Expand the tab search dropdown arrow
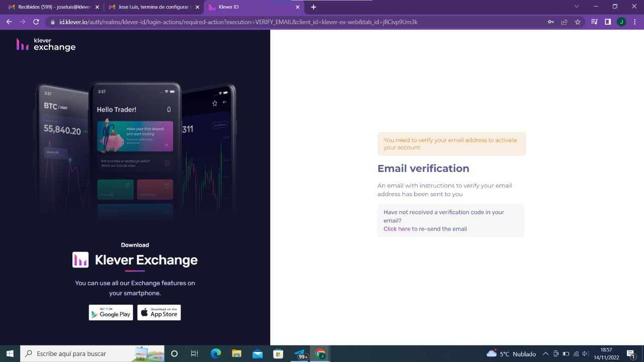644x362 pixels. [577, 7]
